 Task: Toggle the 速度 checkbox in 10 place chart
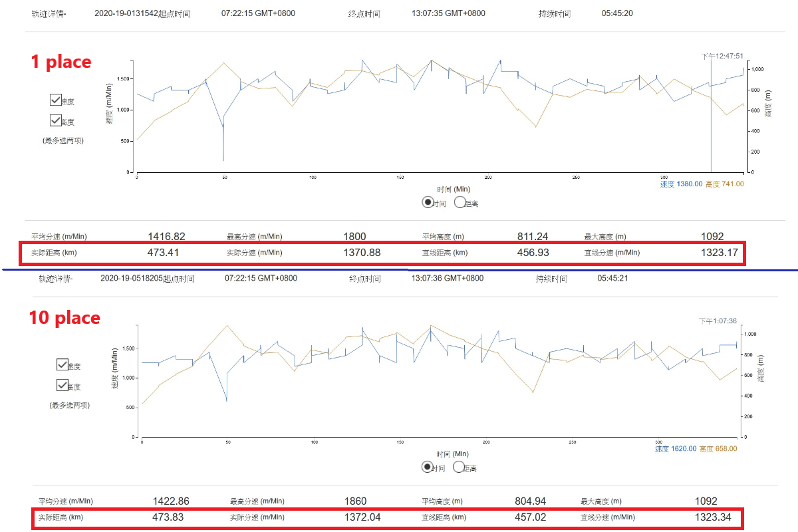[x=62, y=364]
